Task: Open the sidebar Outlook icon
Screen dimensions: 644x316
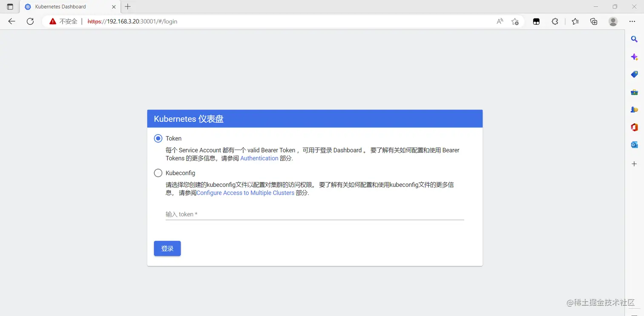Action: click(634, 145)
